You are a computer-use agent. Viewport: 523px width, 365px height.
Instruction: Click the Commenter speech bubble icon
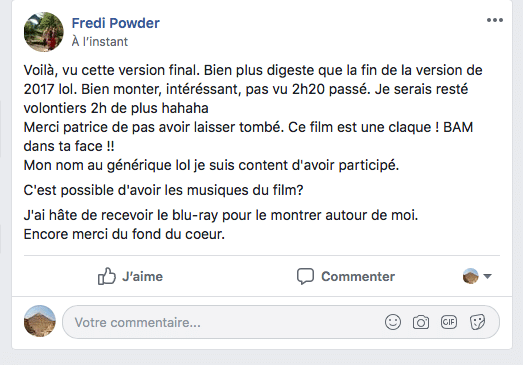pyautogui.click(x=305, y=276)
